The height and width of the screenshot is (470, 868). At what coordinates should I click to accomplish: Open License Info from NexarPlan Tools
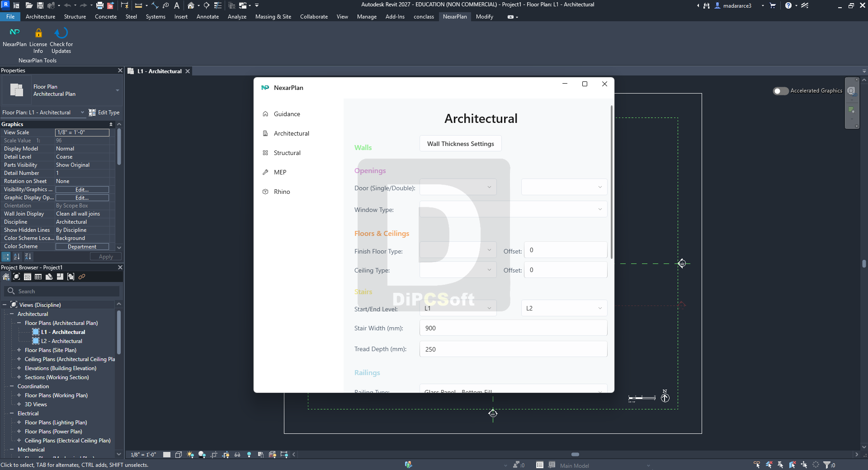[38, 40]
